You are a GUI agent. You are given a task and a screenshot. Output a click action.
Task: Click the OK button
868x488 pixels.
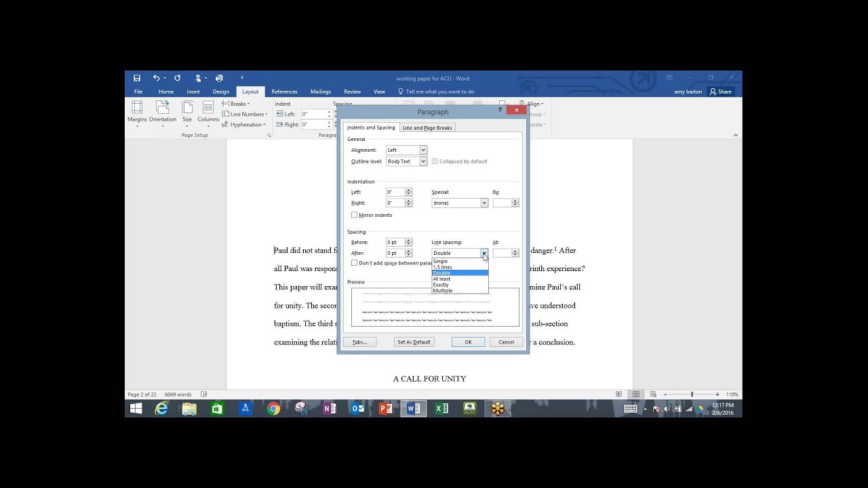[x=468, y=342]
